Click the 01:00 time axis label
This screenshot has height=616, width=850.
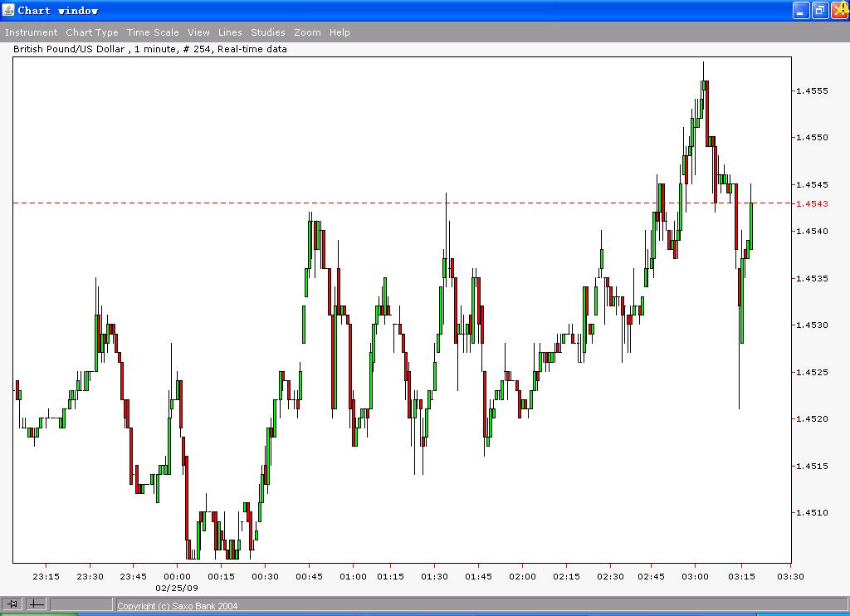coord(353,576)
